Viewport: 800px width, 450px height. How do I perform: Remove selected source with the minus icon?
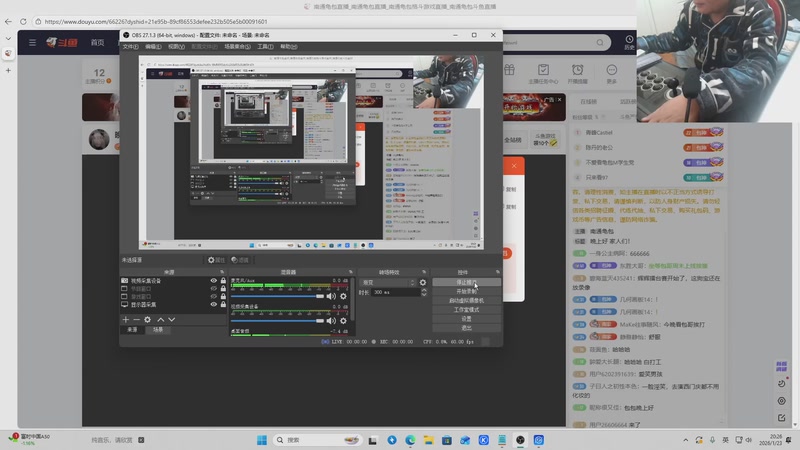pyautogui.click(x=136, y=319)
